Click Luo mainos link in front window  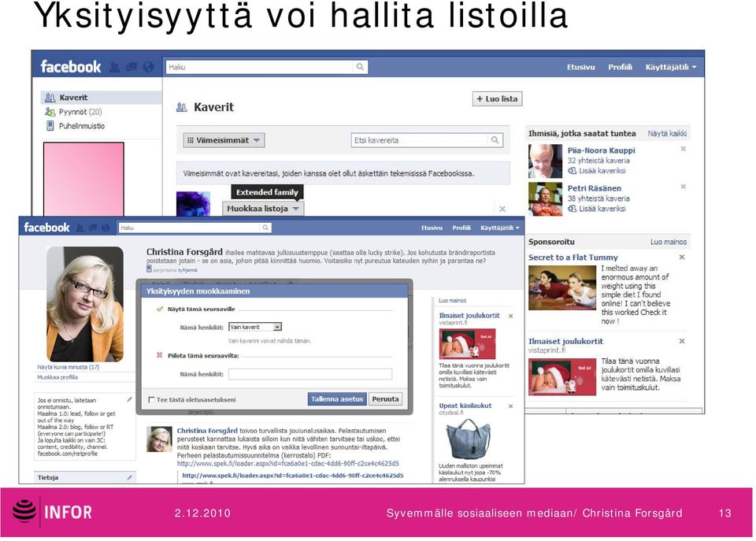pos(452,300)
